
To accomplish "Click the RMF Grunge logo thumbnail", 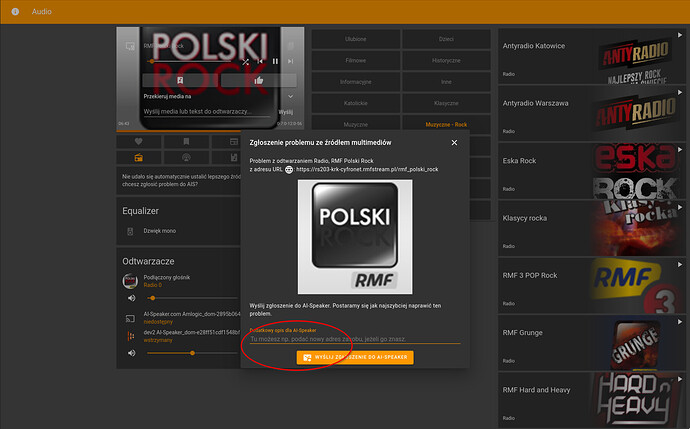I will 636,343.
